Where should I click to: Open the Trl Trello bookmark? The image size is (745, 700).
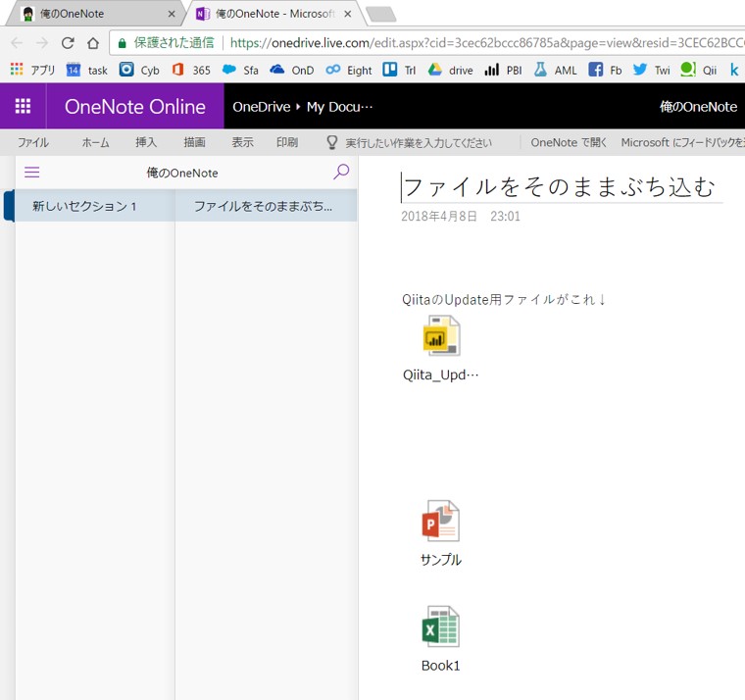pyautogui.click(x=399, y=70)
